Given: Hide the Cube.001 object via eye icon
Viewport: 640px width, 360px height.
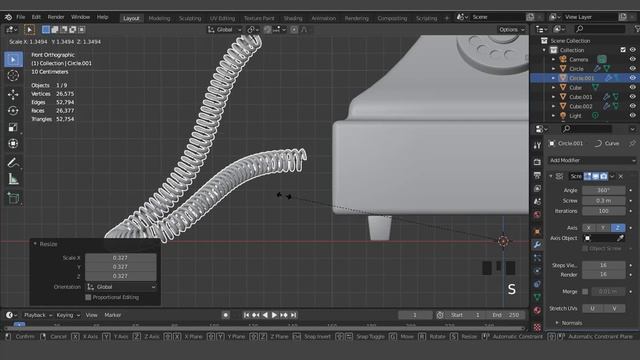Looking at the screenshot, I should 633,97.
